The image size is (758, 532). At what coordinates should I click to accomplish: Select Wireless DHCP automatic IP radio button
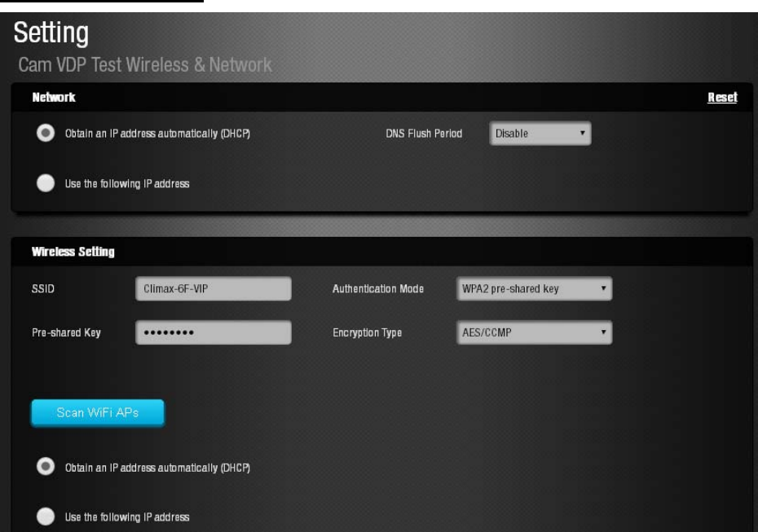pyautogui.click(x=46, y=467)
